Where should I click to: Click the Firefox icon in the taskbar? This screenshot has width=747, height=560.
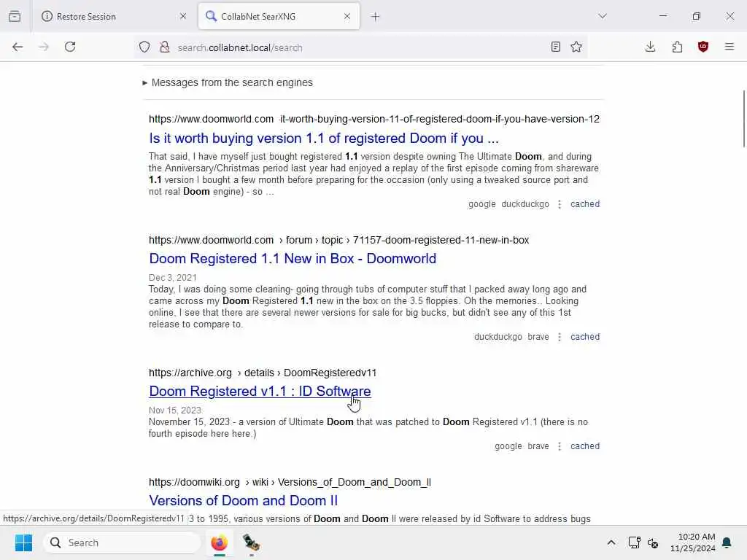click(219, 542)
